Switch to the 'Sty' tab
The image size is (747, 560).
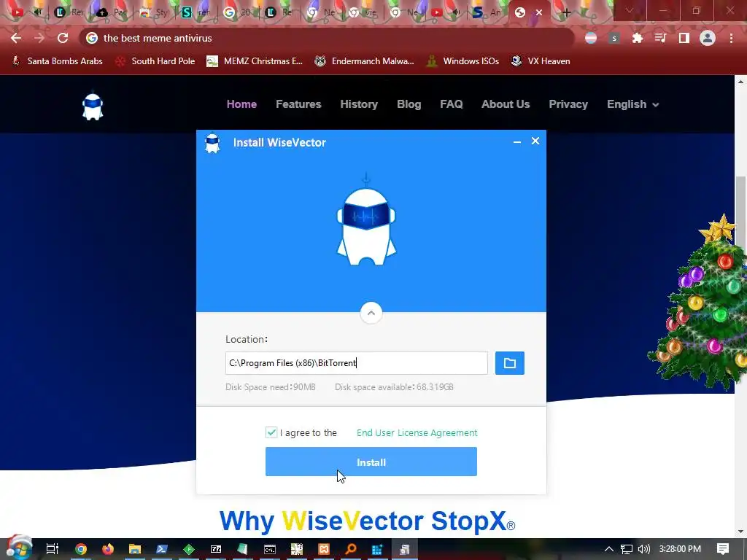tap(153, 12)
